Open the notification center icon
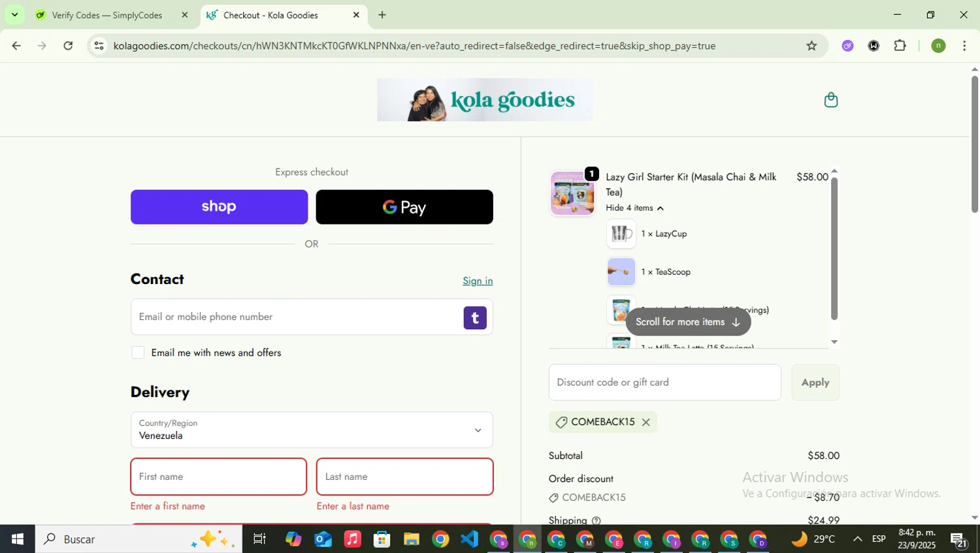Viewport: 980px width, 553px height. point(958,539)
